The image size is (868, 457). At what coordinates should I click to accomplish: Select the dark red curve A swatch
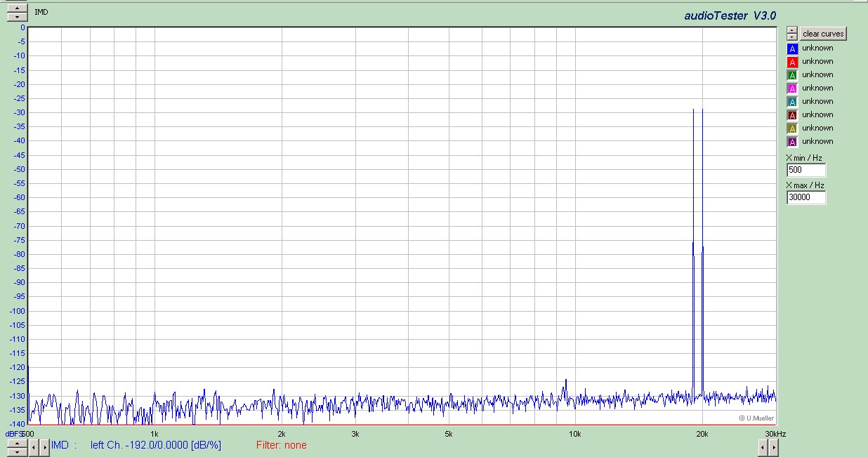(792, 115)
